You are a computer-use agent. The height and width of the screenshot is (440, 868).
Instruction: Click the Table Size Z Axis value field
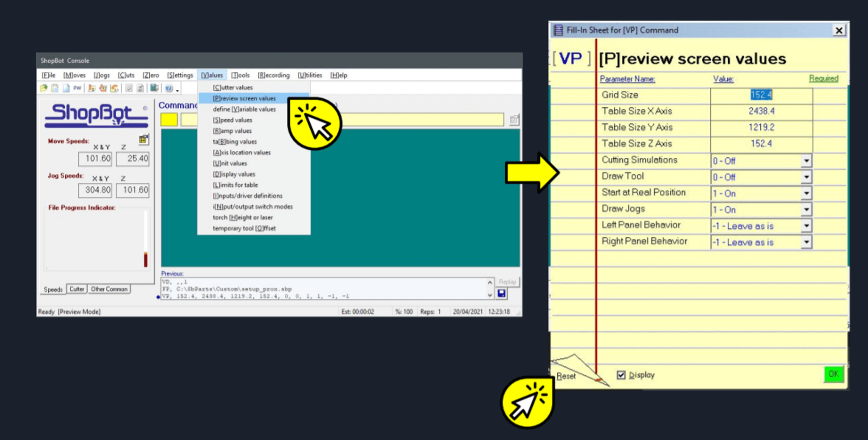coord(761,144)
